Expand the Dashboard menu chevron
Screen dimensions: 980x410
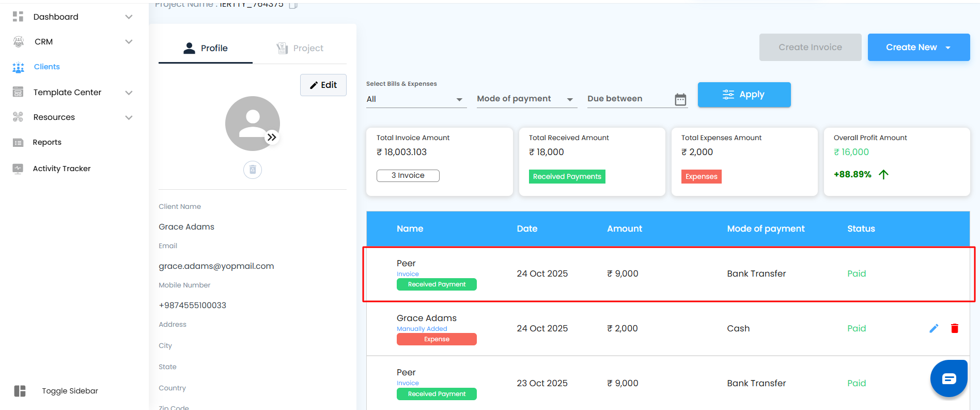(x=129, y=17)
